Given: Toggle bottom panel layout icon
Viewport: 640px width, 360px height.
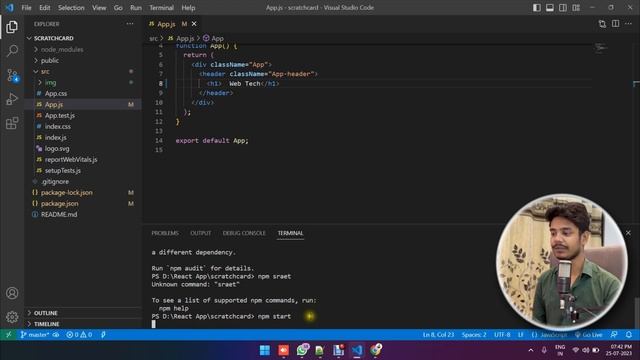Looking at the screenshot, I should (550, 8).
